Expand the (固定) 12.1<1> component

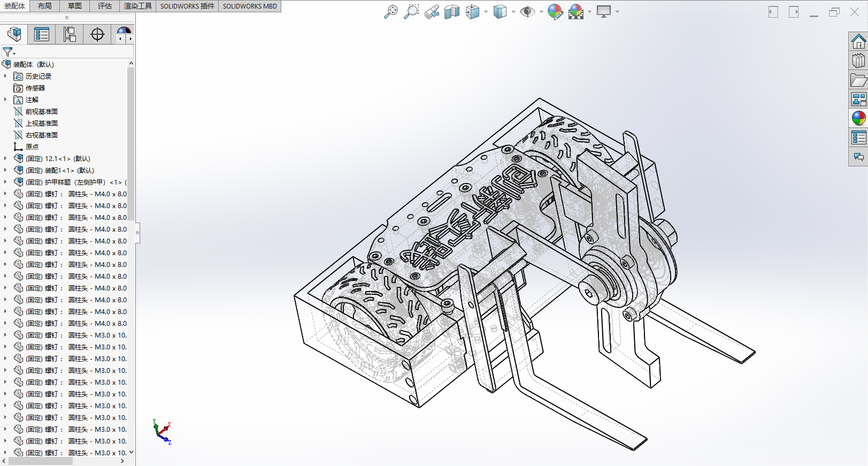[5, 158]
